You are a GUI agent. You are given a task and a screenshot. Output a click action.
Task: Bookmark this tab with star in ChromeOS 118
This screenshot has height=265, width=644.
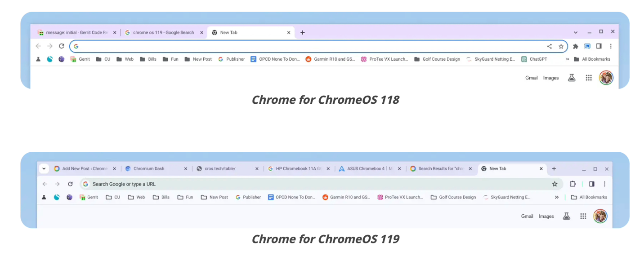[561, 46]
